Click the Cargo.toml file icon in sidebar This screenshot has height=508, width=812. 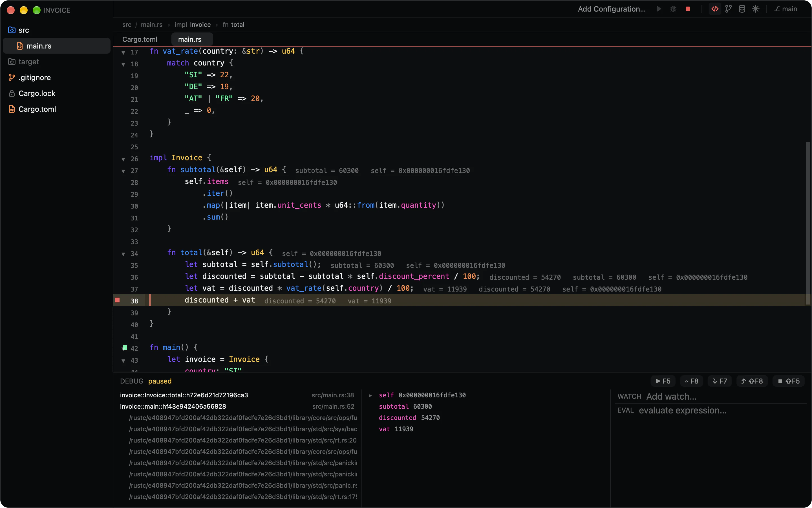coord(12,109)
